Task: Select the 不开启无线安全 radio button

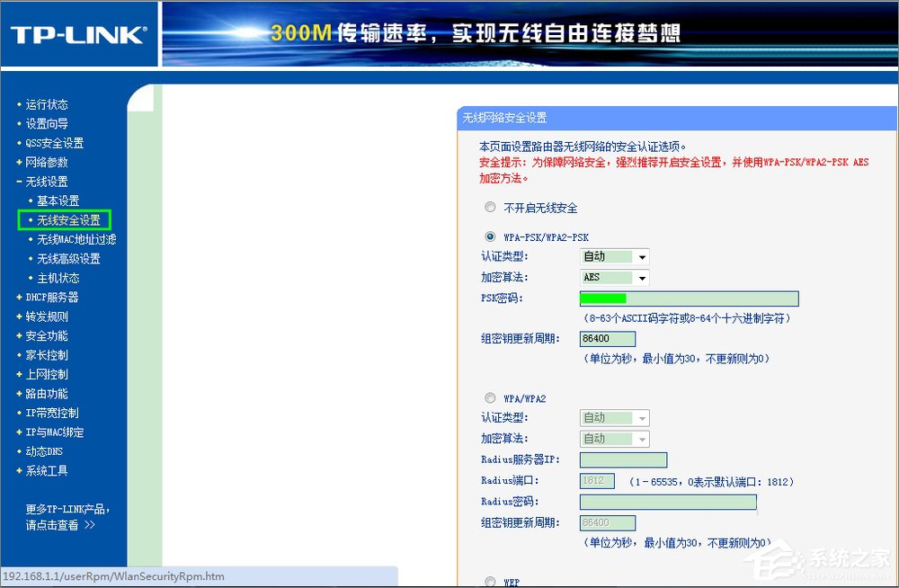Action: click(x=490, y=207)
